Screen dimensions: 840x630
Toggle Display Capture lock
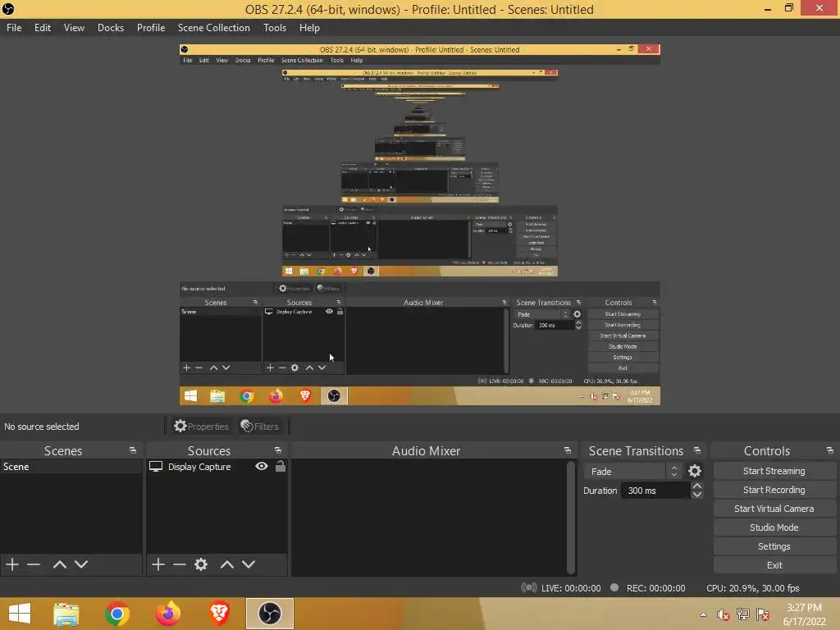coord(281,466)
